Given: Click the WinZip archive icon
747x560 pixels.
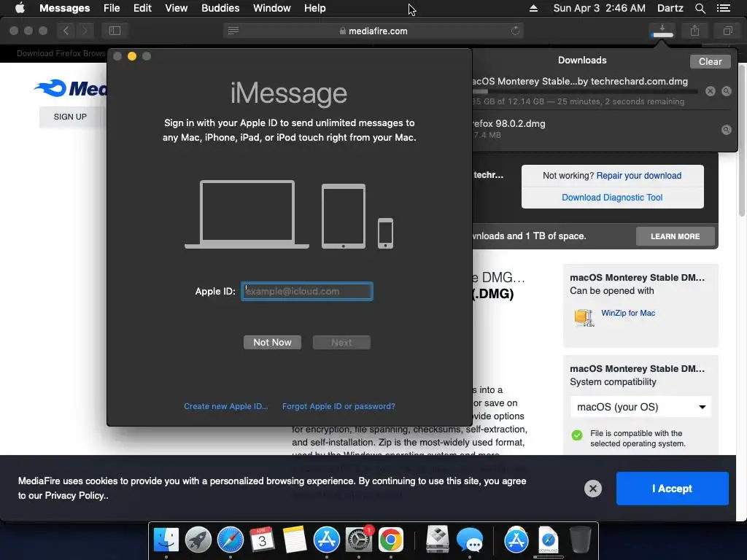Looking at the screenshot, I should click(584, 317).
